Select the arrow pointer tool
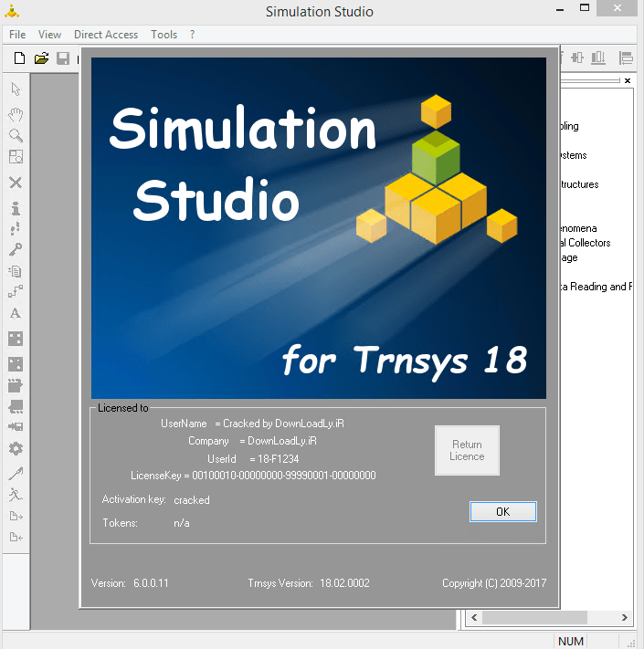The height and width of the screenshot is (649, 644). [16, 89]
